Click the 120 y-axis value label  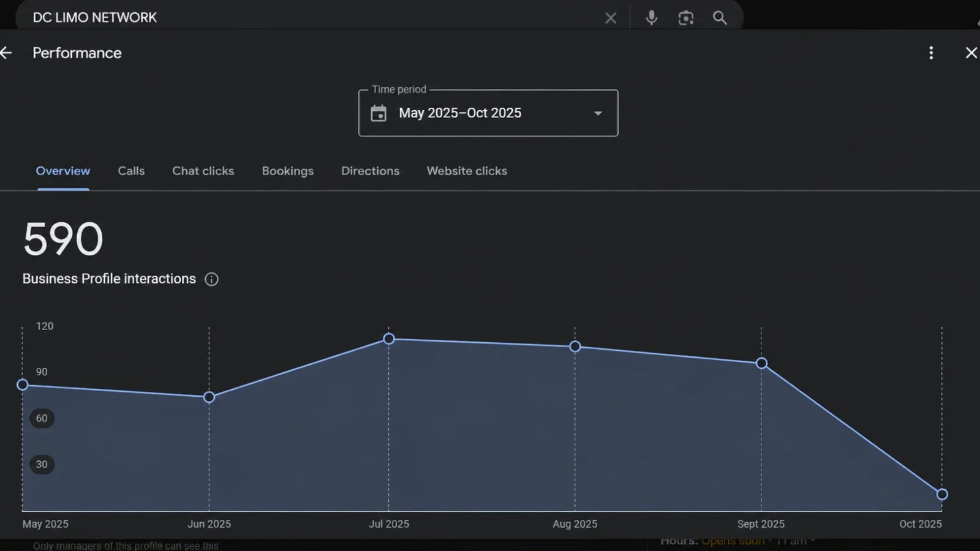pyautogui.click(x=45, y=326)
